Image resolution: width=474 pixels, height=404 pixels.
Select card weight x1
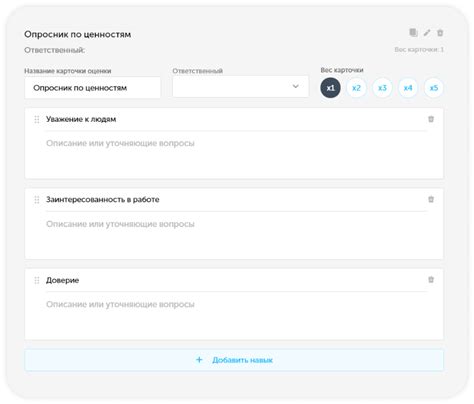click(330, 88)
